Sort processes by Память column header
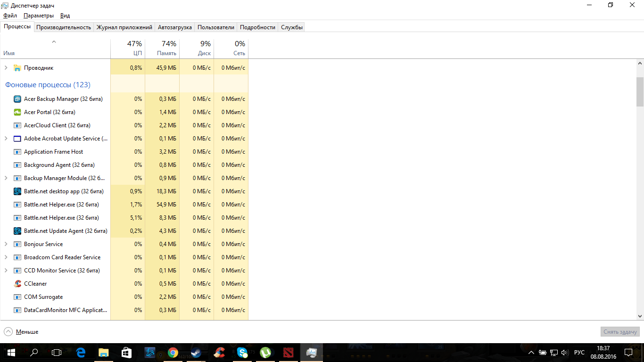The width and height of the screenshot is (644, 362). [162, 48]
